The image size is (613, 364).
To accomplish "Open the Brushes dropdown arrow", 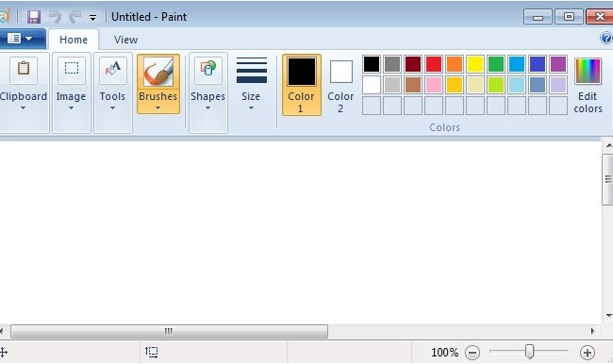I will click(157, 108).
